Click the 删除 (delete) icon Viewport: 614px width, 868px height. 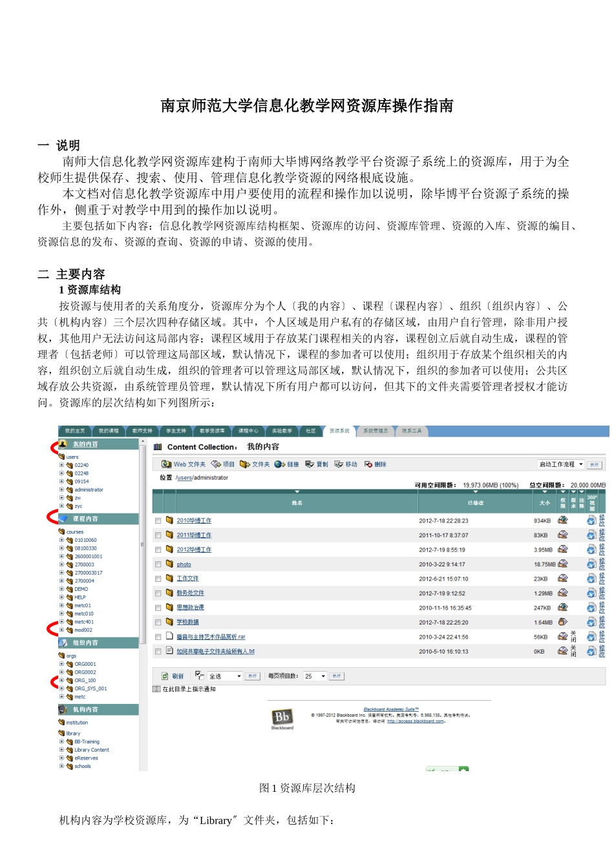(x=368, y=464)
